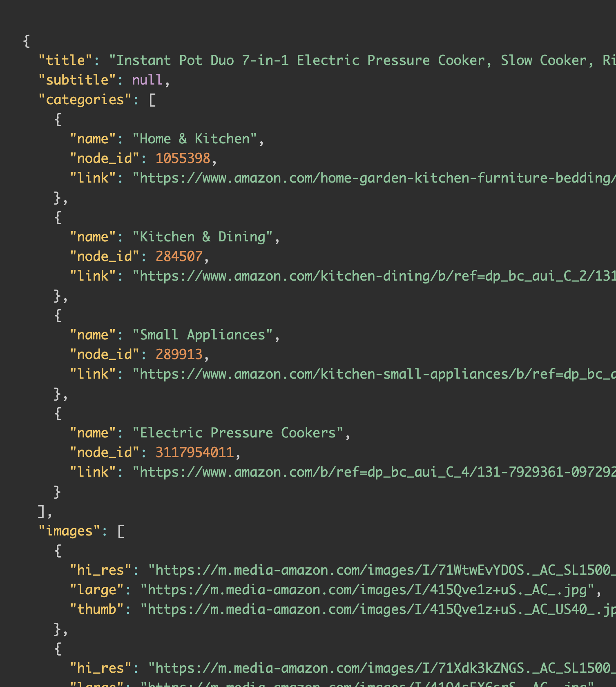This screenshot has height=687, width=616.
Task: Click node_id value 3117954011
Action: pos(194,453)
